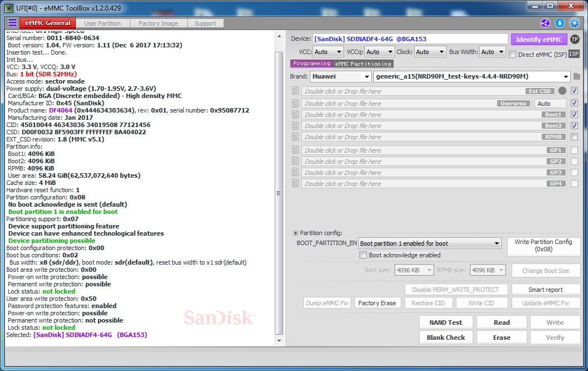Click the Device name field

click(410, 39)
